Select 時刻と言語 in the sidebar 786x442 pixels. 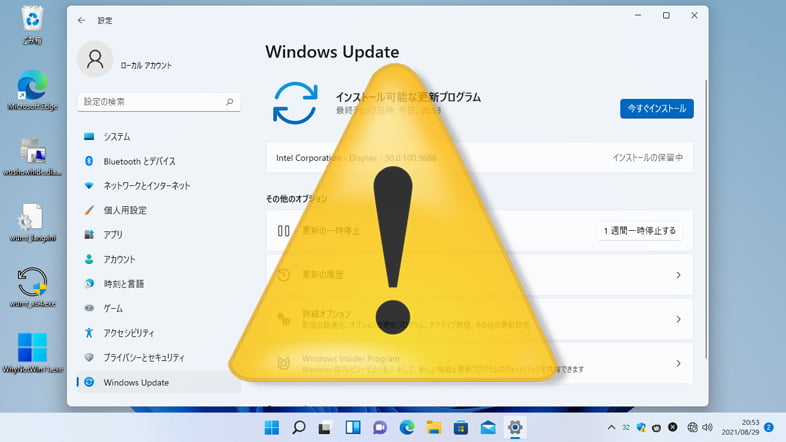coord(158,284)
